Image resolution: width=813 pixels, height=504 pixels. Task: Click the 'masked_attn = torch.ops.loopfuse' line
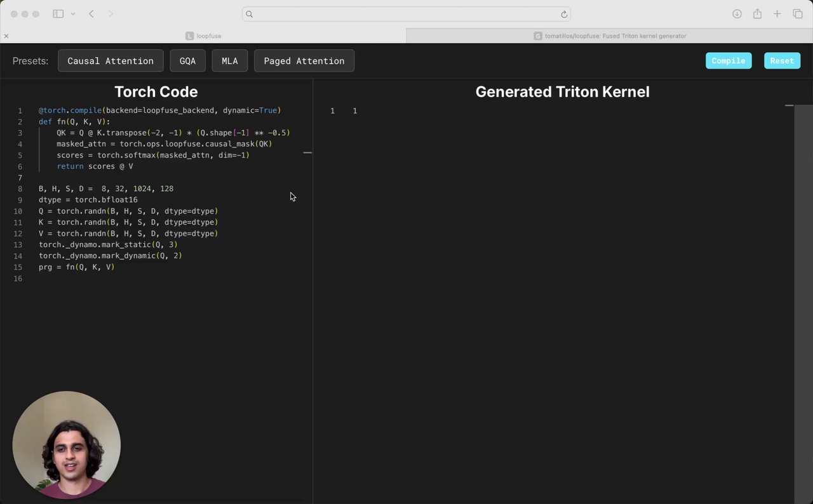(164, 144)
